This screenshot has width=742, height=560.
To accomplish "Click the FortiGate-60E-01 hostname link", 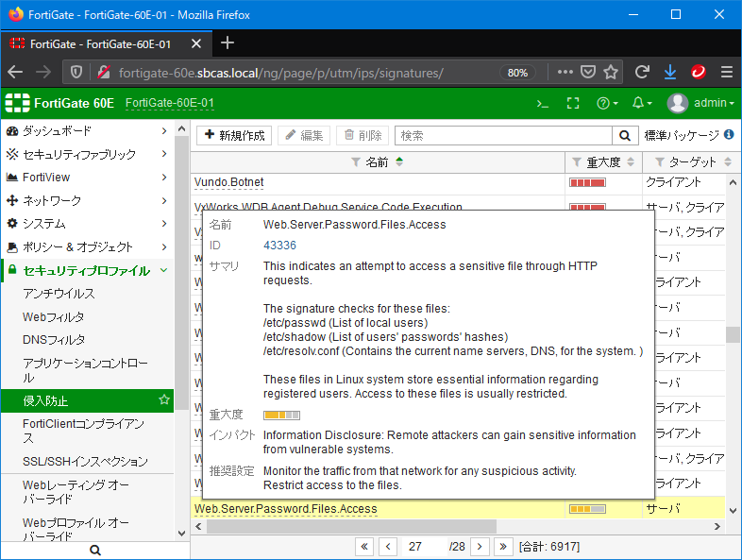I will pos(169,103).
